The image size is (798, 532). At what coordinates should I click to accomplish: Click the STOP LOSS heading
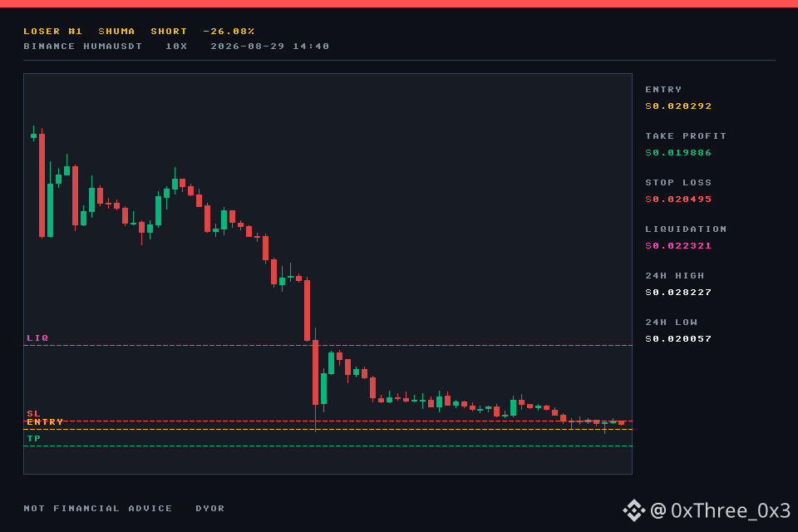pyautogui.click(x=678, y=183)
